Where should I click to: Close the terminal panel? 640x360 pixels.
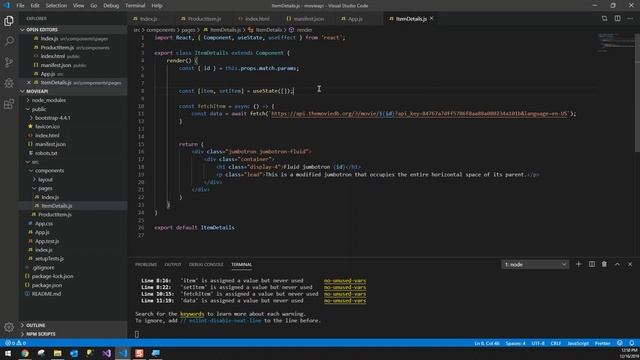(x=630, y=264)
